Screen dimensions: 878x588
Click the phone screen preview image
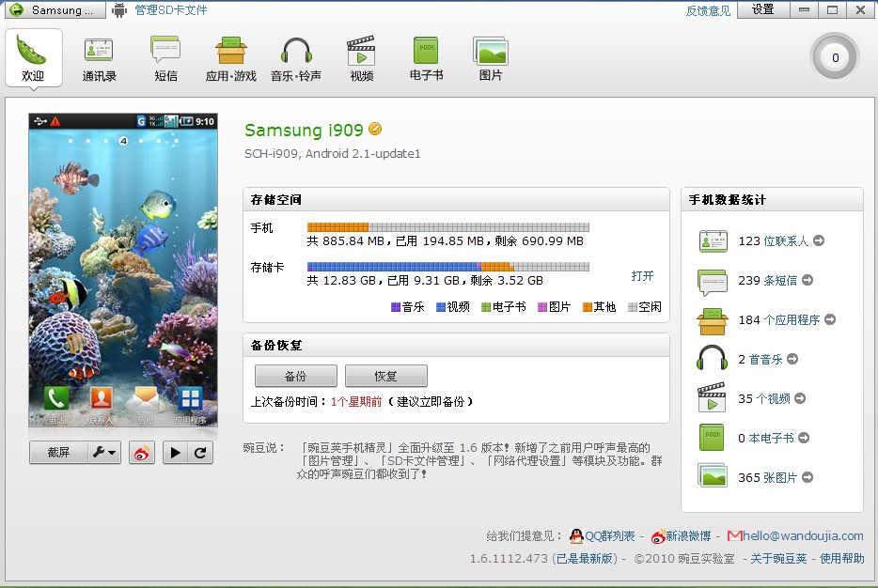123,271
